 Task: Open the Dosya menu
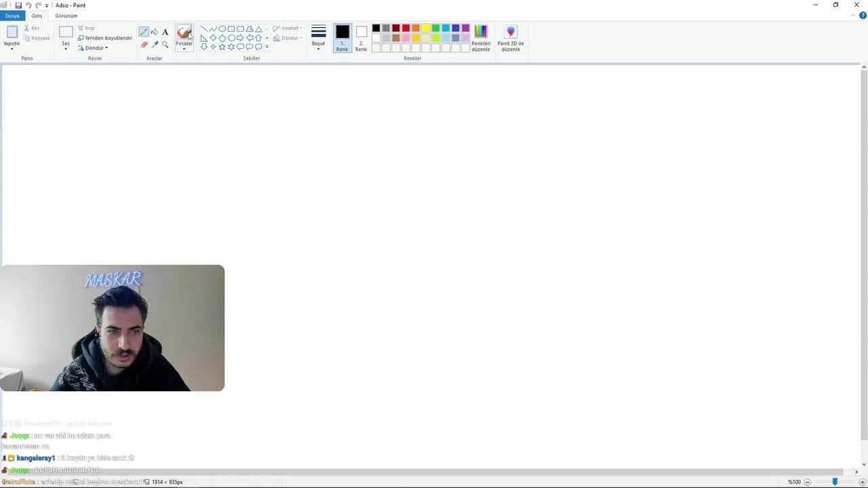(12, 16)
